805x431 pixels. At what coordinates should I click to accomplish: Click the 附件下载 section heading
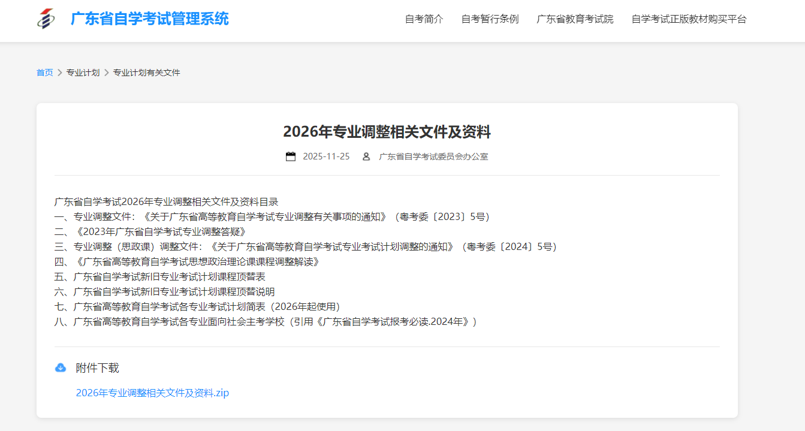pyautogui.click(x=97, y=368)
